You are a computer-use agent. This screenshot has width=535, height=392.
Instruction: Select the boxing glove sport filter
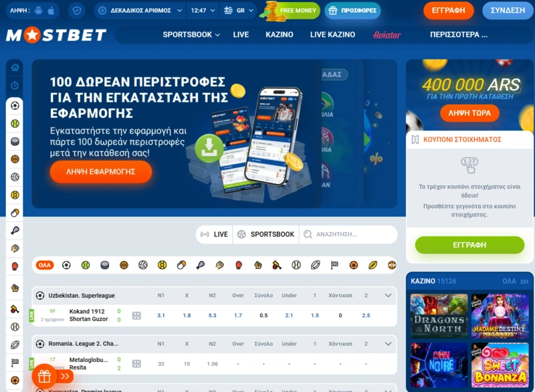coord(239,265)
